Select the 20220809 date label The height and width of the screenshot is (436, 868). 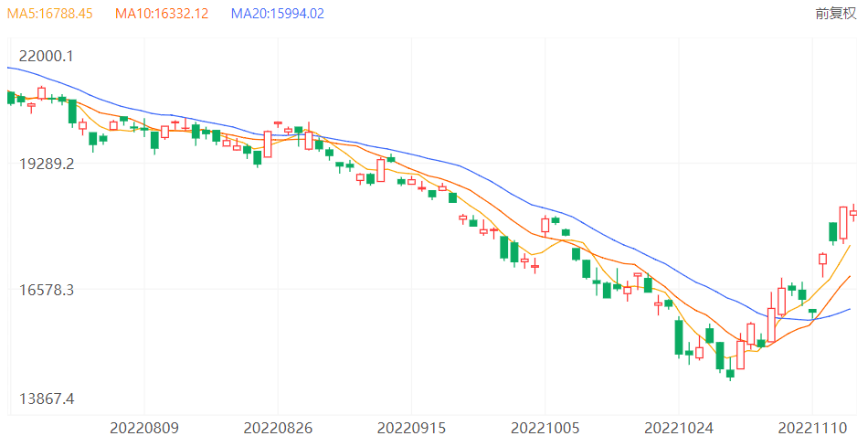point(144,428)
